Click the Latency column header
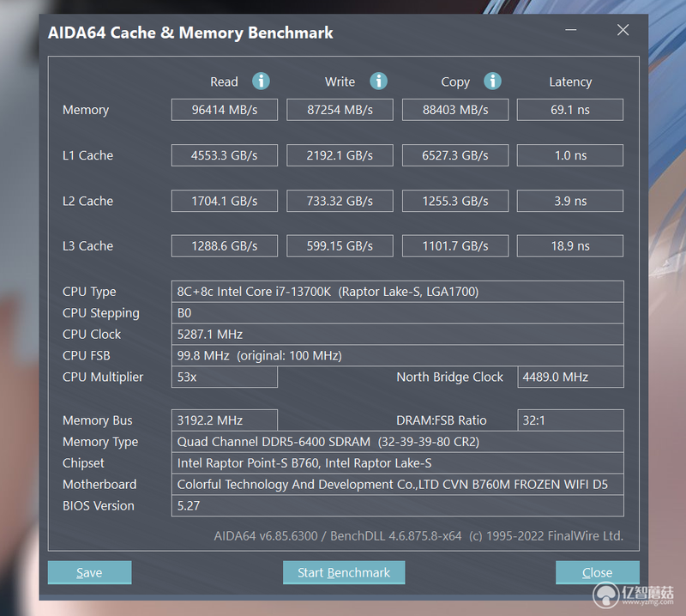The width and height of the screenshot is (686, 616). tap(570, 82)
